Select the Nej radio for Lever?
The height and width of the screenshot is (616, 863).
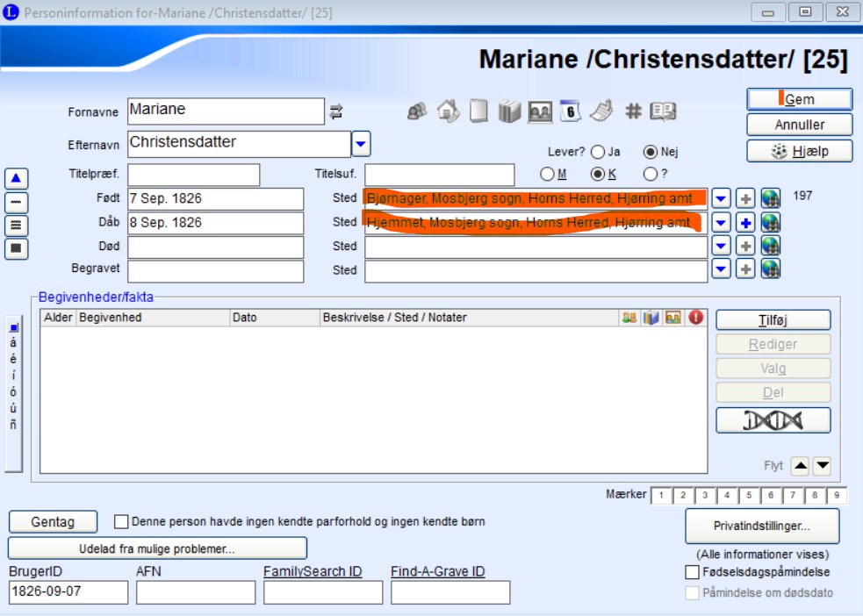650,152
